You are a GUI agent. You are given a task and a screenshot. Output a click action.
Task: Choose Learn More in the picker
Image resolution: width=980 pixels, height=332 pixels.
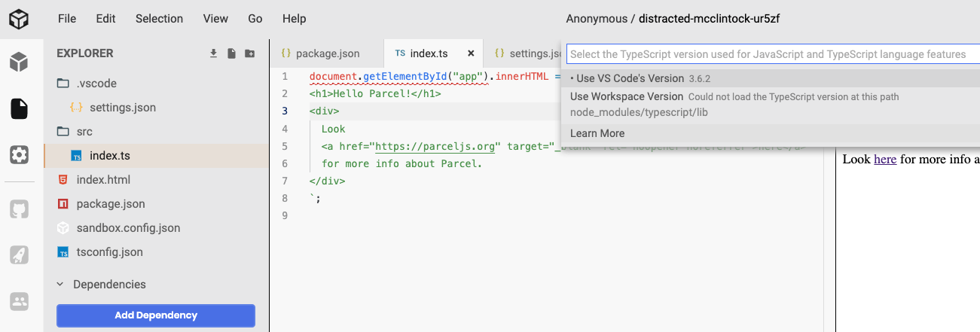click(771, 133)
